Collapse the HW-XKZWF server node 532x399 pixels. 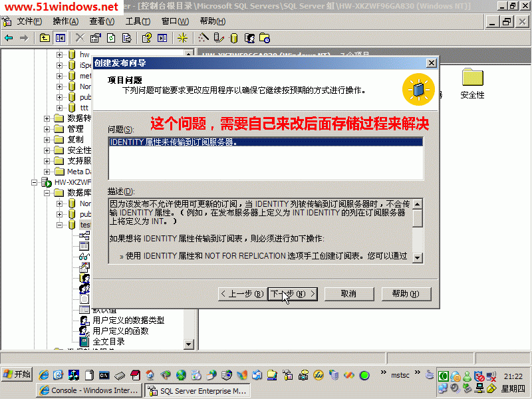(35, 182)
